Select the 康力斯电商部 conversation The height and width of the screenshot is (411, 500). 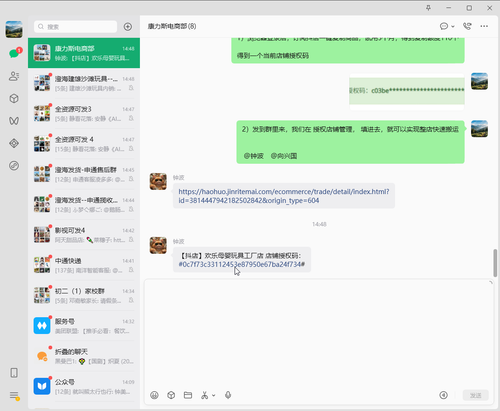click(84, 53)
